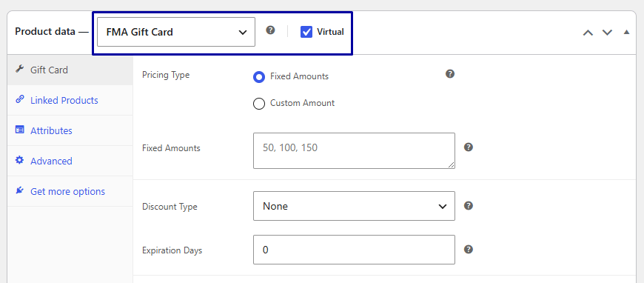Move Product data panel up
The width and height of the screenshot is (644, 283).
pyautogui.click(x=588, y=33)
